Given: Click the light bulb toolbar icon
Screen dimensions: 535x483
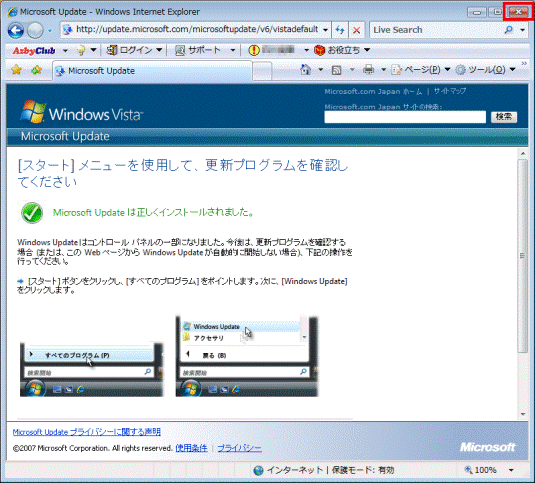Looking at the screenshot, I should pyautogui.click(x=81, y=50).
